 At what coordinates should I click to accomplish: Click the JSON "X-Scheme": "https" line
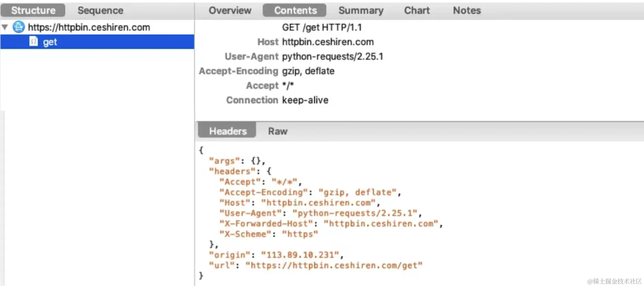tap(269, 234)
